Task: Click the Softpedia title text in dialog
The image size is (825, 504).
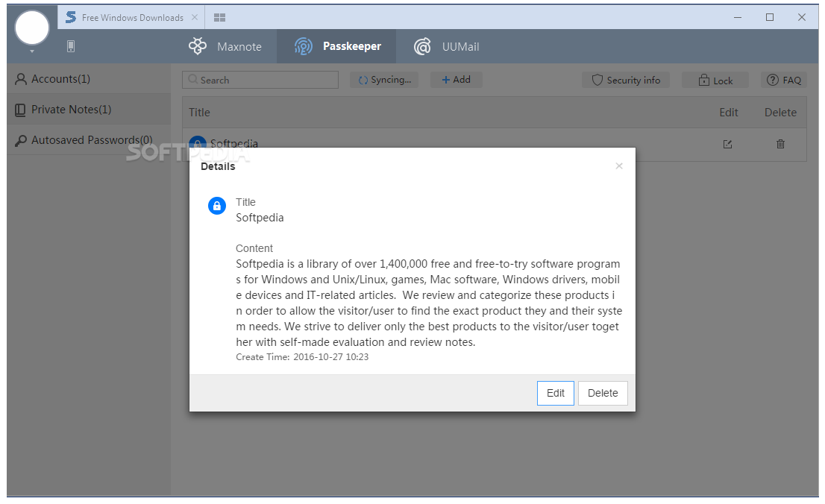Action: 260,218
